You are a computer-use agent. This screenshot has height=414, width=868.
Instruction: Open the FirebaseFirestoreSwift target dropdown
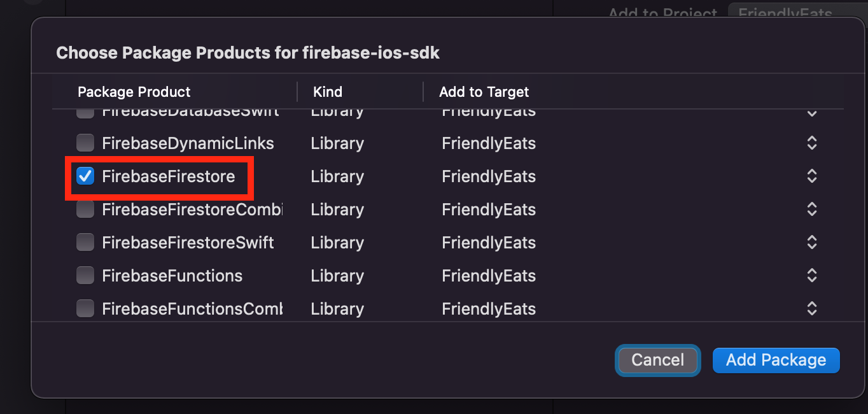pos(812,242)
